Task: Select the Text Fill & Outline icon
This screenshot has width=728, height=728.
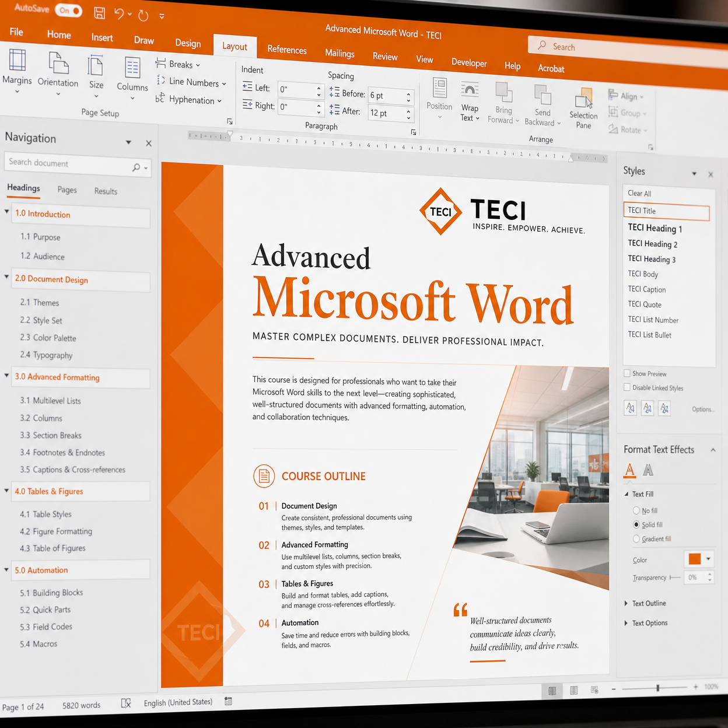Action: click(x=629, y=470)
